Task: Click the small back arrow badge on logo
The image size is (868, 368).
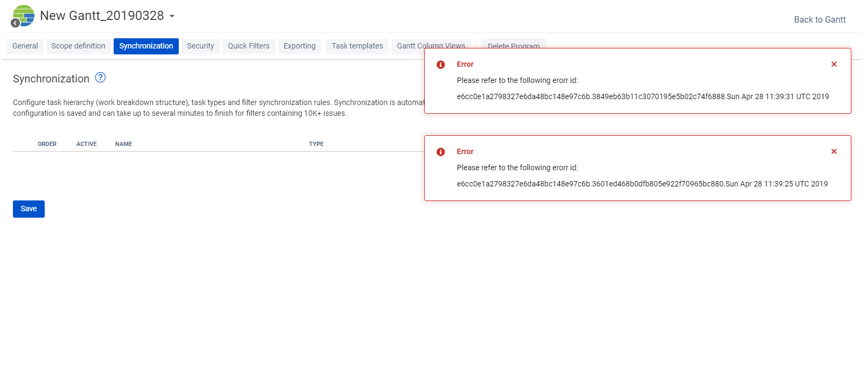Action: click(x=16, y=23)
